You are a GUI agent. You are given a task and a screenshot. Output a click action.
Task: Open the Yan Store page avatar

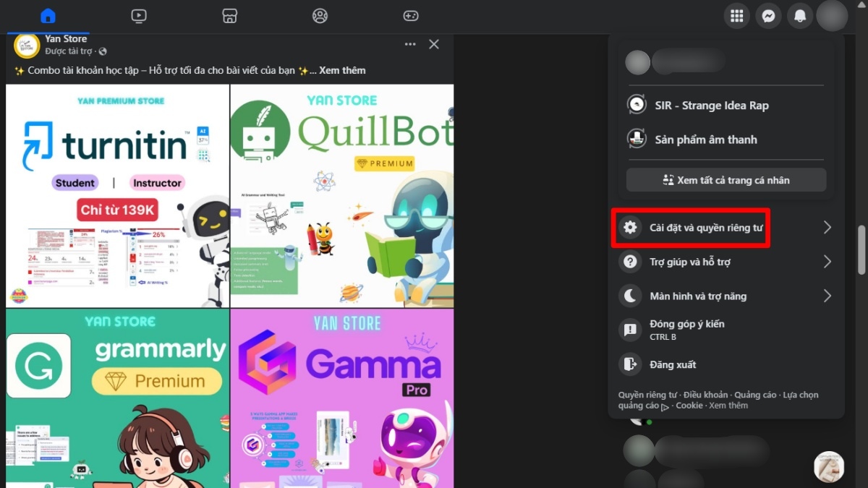click(27, 45)
